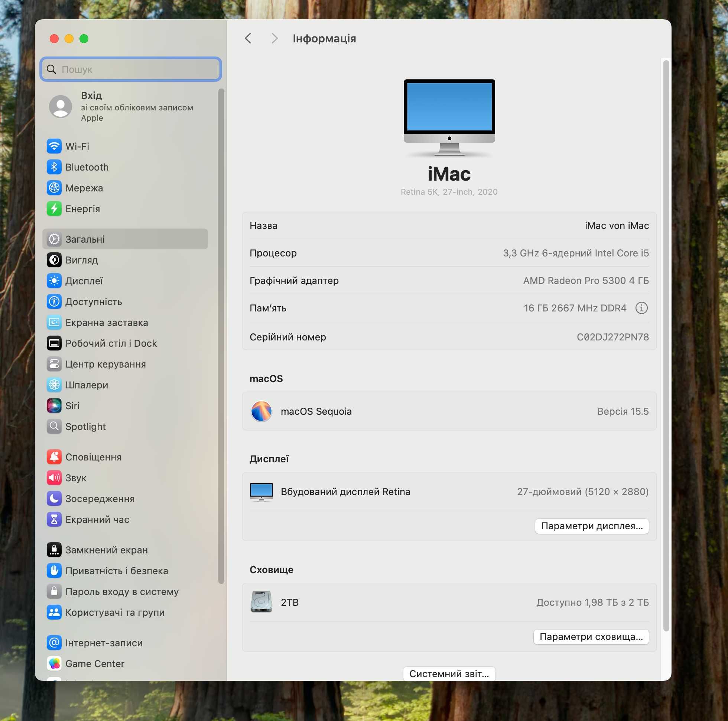Open the Сповіщення bell icon
The image size is (728, 721).
tap(54, 457)
